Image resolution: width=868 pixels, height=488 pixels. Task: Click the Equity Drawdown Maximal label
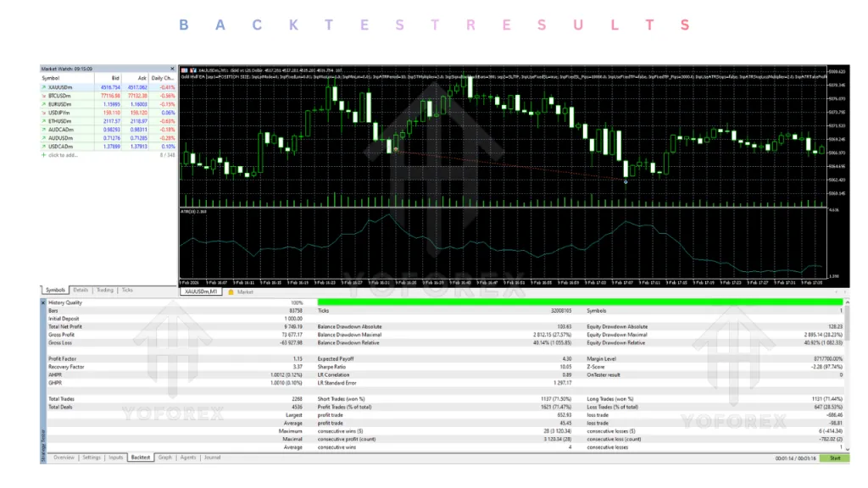617,335
